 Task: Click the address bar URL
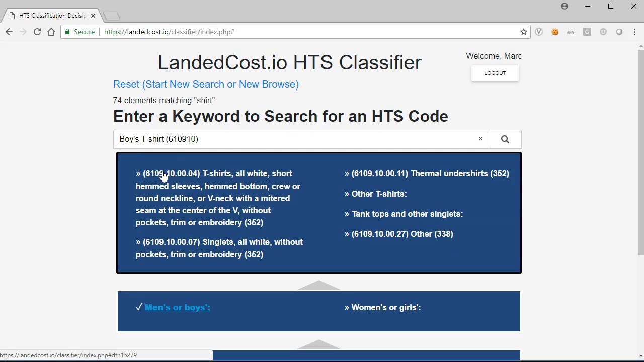coord(169,32)
